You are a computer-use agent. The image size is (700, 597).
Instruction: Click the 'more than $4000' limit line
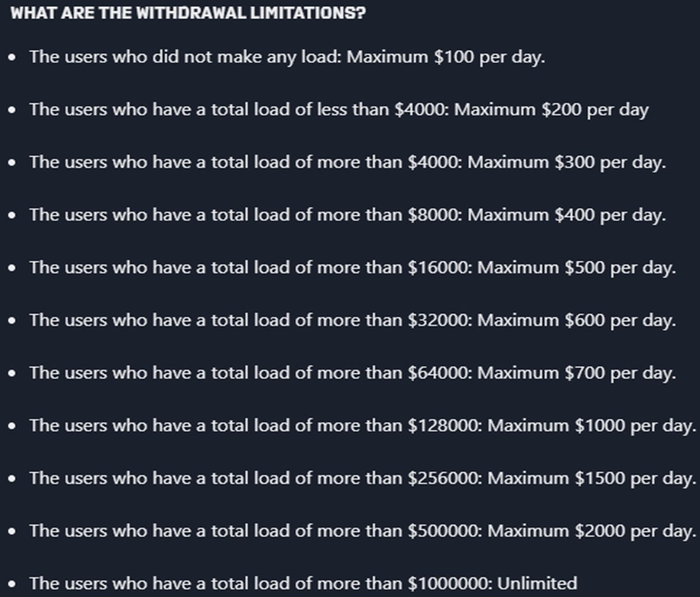click(x=348, y=162)
